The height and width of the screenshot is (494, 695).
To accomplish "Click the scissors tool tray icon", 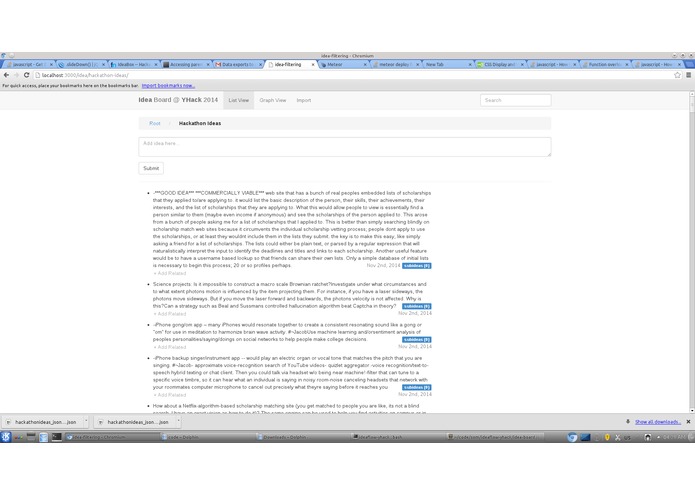I will click(617, 437).
